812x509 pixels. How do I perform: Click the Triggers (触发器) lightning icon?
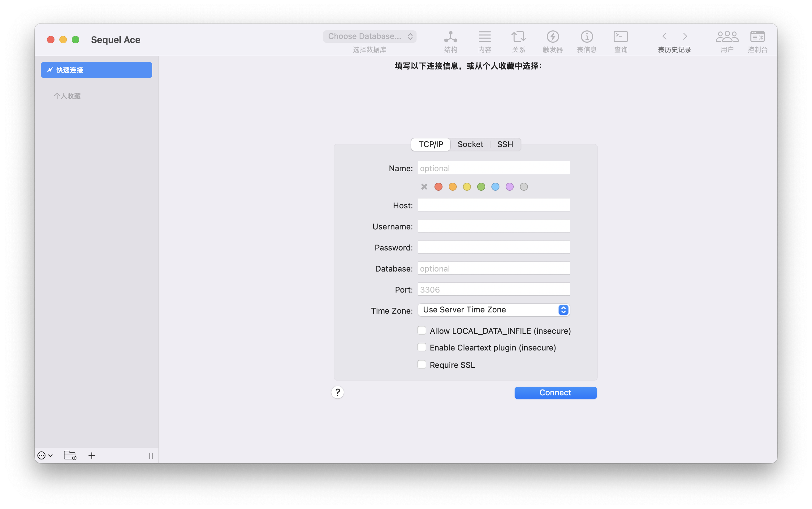tap(552, 37)
